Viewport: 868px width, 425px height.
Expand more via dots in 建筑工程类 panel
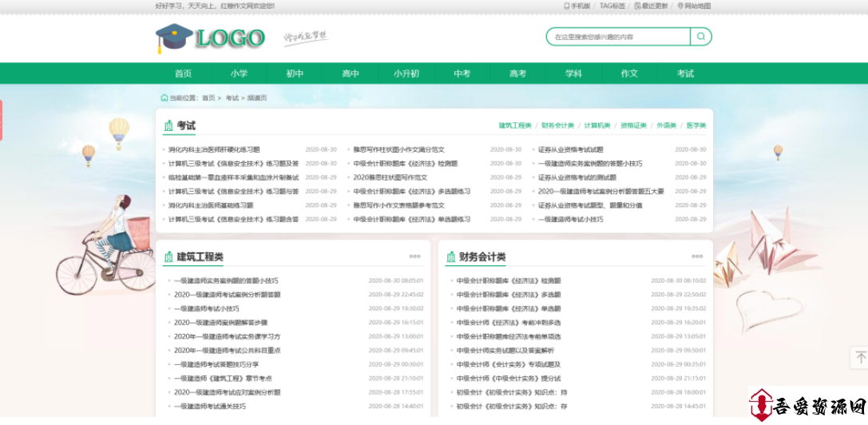click(x=414, y=256)
